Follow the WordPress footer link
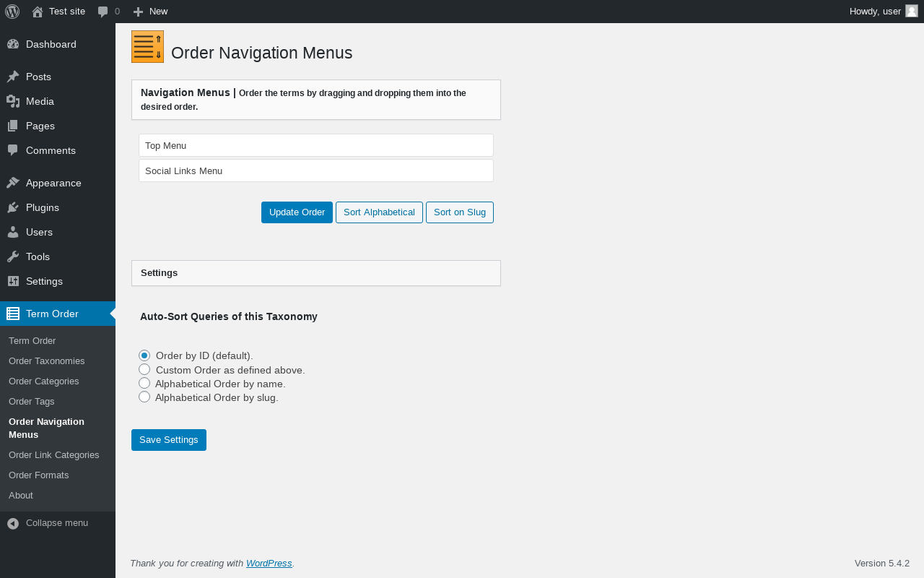The image size is (924, 578). coord(269,563)
